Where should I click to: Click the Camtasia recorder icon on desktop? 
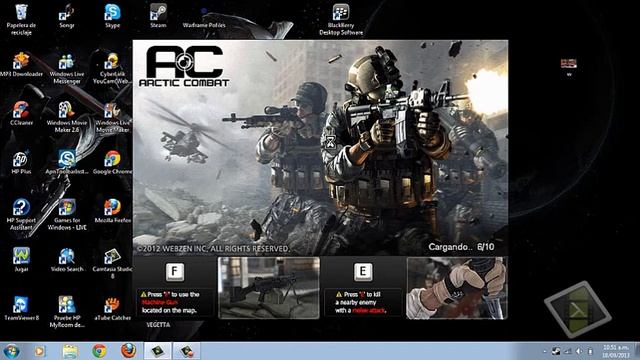pyautogui.click(x=578, y=309)
